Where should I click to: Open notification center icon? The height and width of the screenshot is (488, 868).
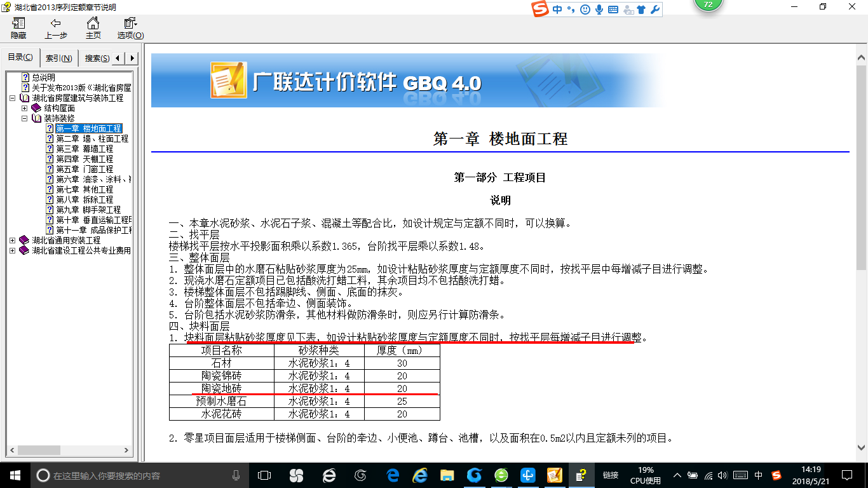point(847,475)
